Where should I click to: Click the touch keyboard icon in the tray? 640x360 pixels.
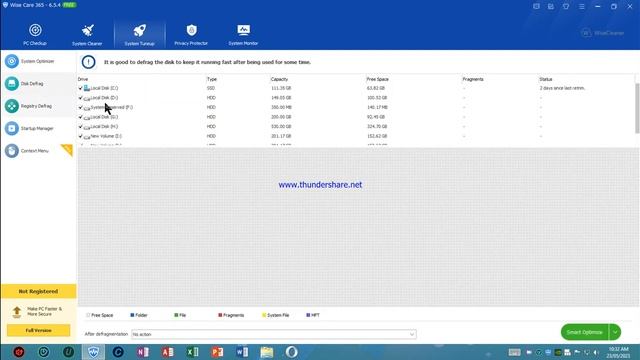514,352
